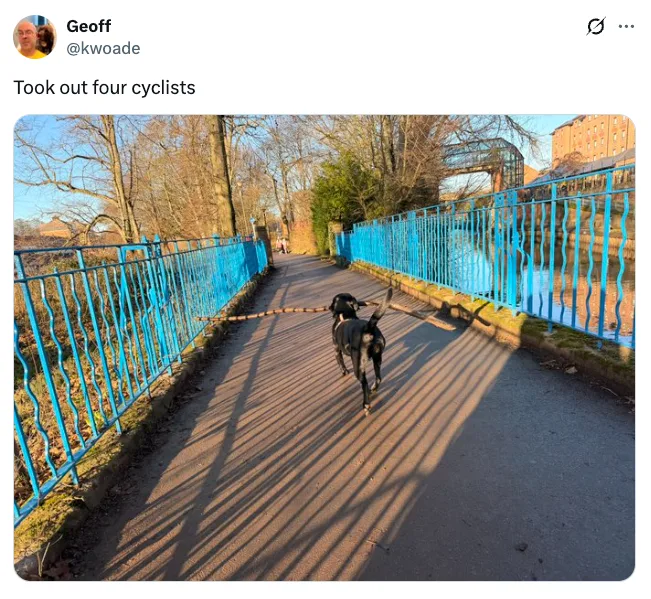Visit the @kwoade handle link

coord(103,49)
